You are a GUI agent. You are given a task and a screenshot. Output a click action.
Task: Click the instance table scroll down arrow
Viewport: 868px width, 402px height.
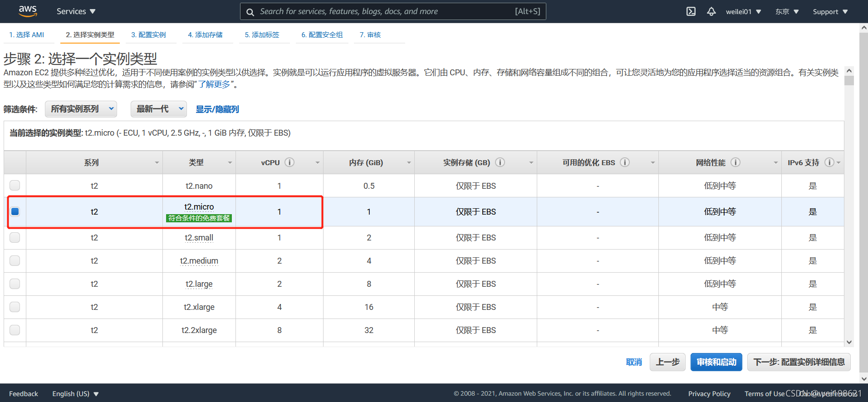[849, 342]
